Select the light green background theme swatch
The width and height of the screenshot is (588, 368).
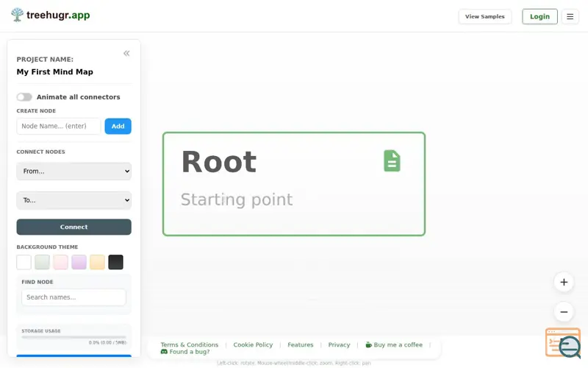tap(43, 262)
